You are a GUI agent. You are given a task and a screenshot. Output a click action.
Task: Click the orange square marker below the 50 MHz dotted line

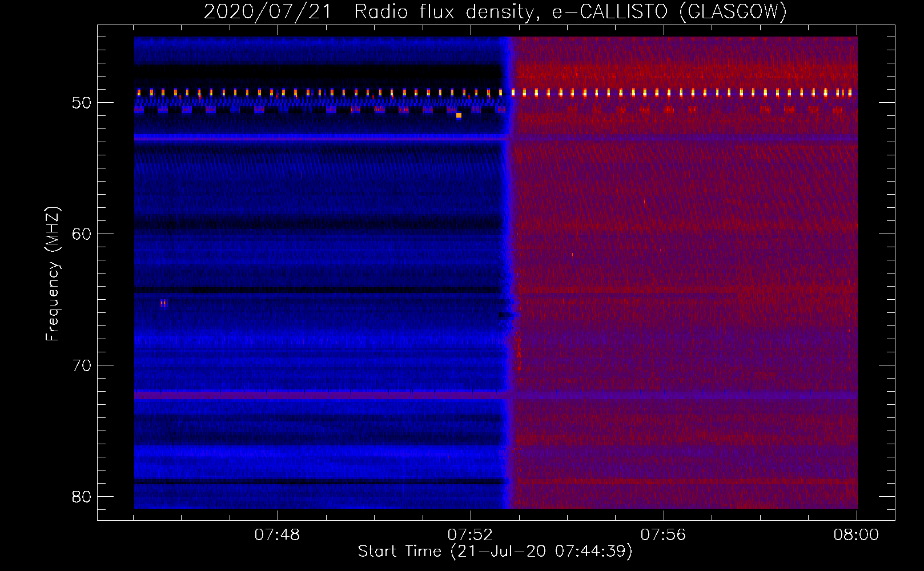click(459, 115)
